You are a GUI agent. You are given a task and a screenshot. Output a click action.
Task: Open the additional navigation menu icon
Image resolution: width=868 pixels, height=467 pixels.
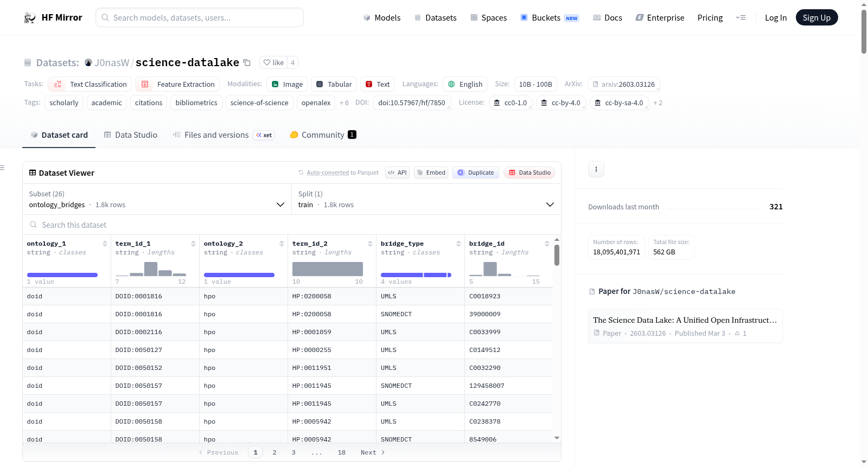point(741,18)
